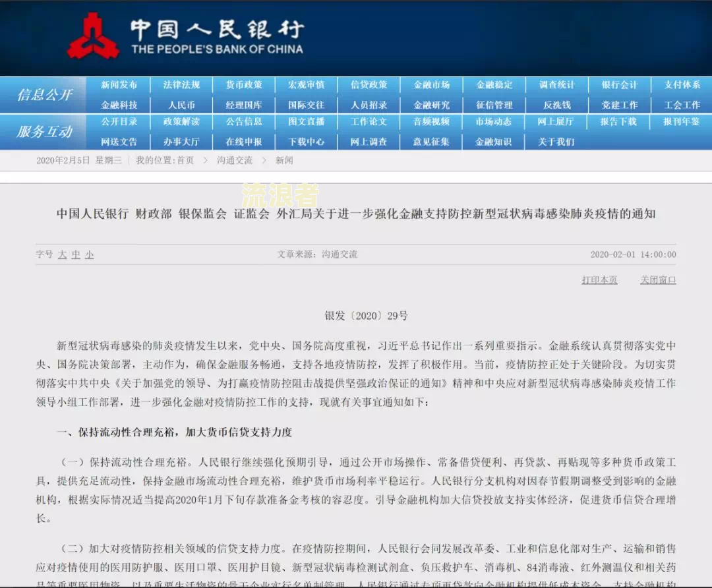712x588 pixels.
Task: Go to 首页 in the breadcrumb
Action: (185, 160)
